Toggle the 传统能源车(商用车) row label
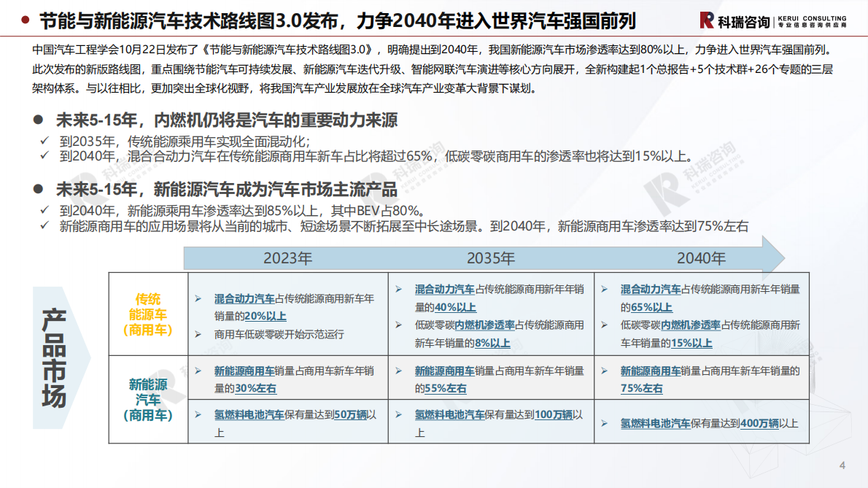This screenshot has width=868, height=488. (149, 312)
